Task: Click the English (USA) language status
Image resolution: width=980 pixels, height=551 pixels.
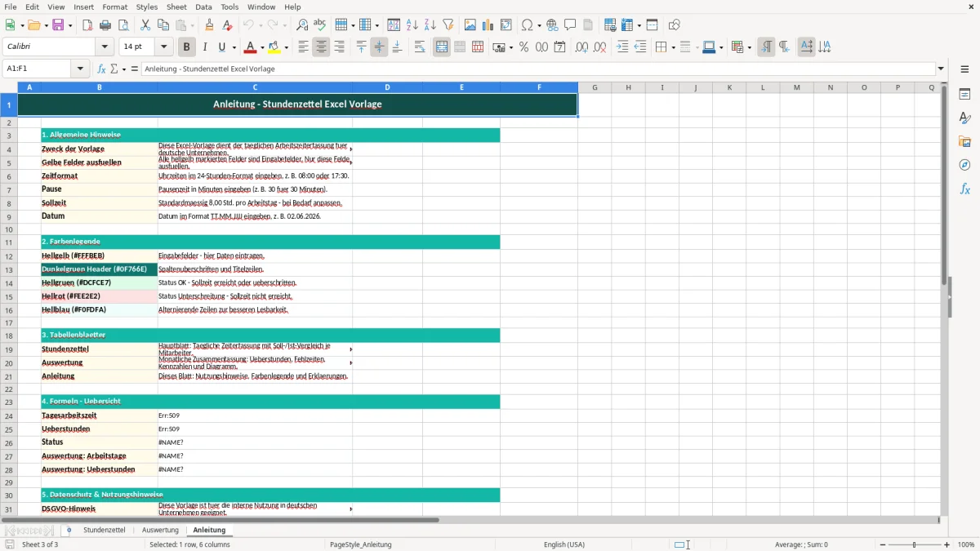Action: 564,544
